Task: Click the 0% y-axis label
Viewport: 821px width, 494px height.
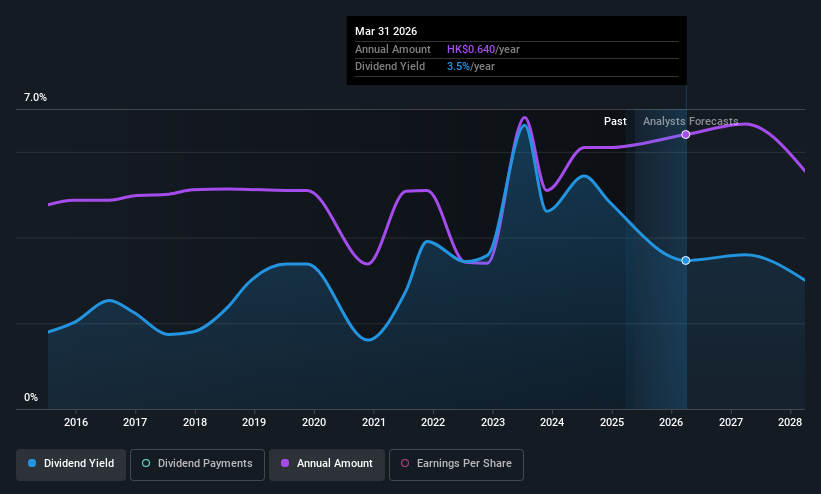Action: pyautogui.click(x=31, y=398)
